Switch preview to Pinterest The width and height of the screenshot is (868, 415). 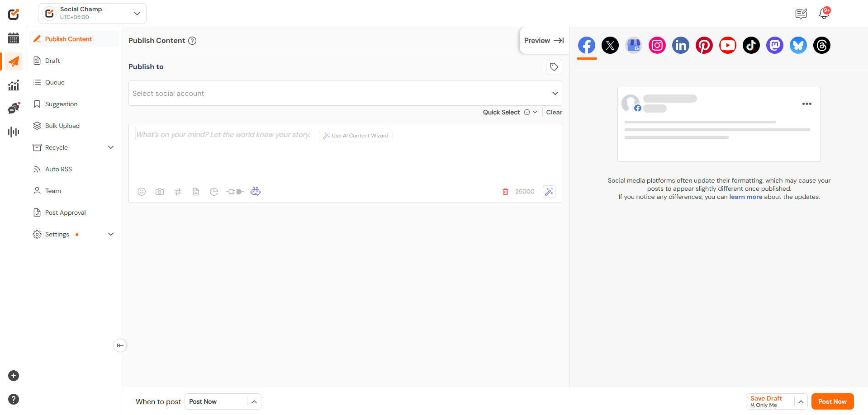click(704, 45)
